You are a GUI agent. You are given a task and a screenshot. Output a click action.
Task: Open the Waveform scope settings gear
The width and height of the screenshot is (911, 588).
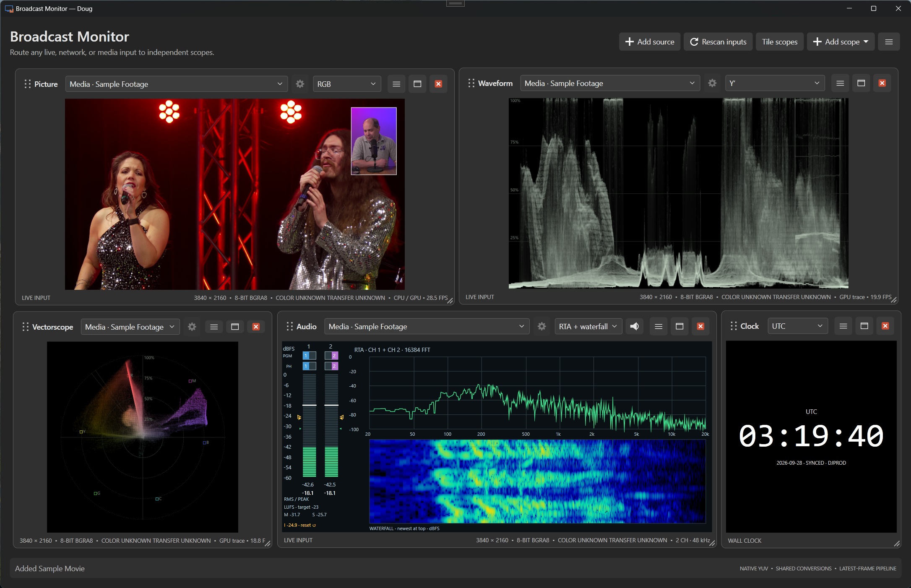pyautogui.click(x=712, y=83)
